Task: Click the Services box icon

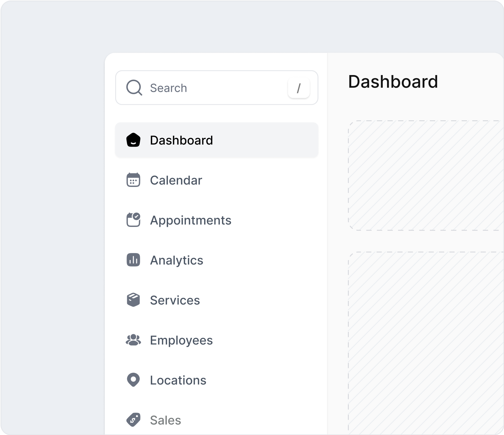Action: 133,300
